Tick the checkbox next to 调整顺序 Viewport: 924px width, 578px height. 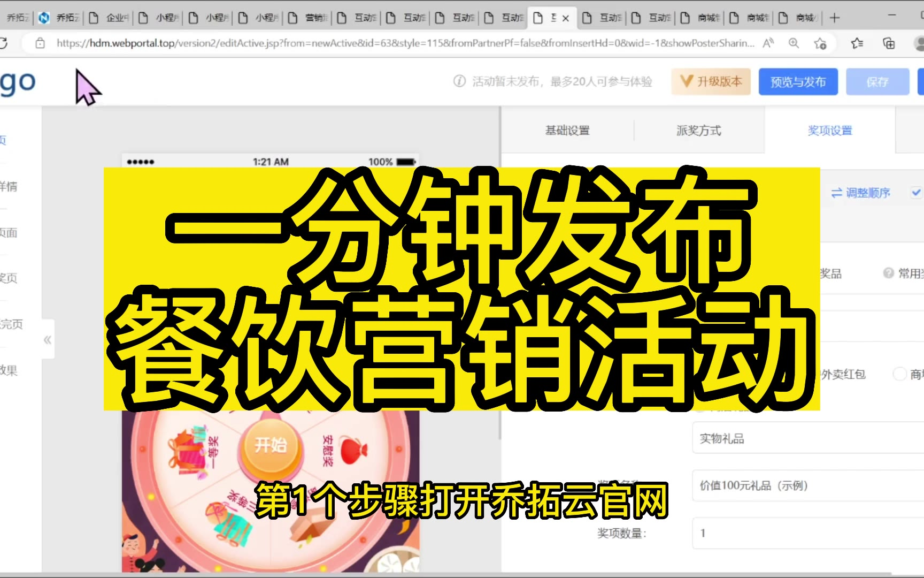click(917, 192)
